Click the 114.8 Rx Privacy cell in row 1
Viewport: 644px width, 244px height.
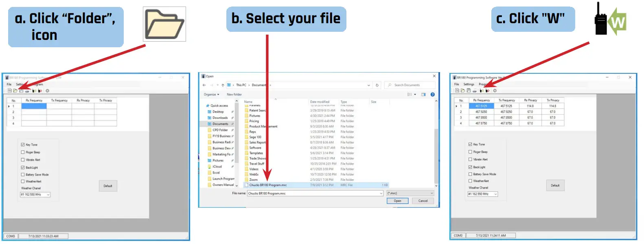click(x=530, y=106)
